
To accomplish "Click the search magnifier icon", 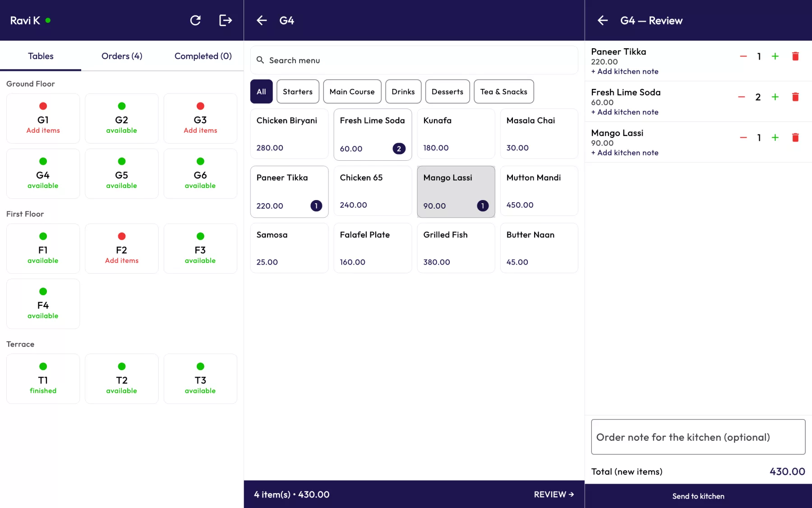I will (x=260, y=60).
